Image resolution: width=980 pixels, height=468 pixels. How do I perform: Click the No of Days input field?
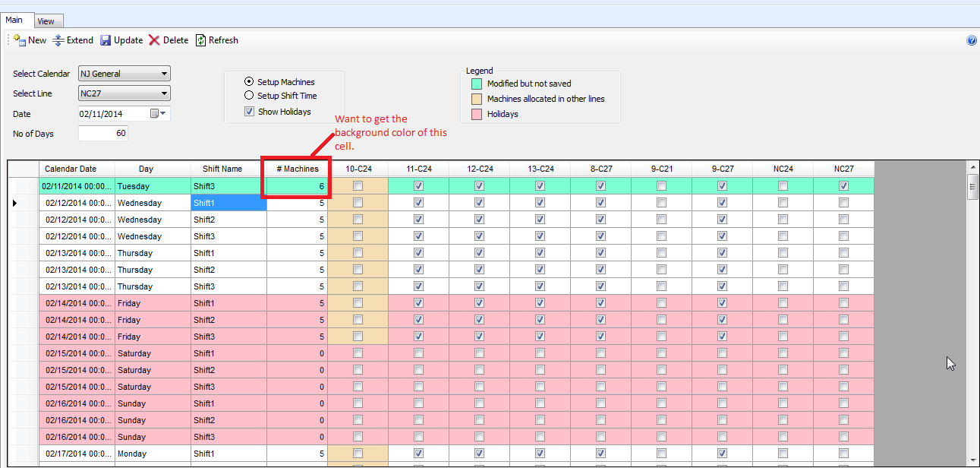point(102,134)
